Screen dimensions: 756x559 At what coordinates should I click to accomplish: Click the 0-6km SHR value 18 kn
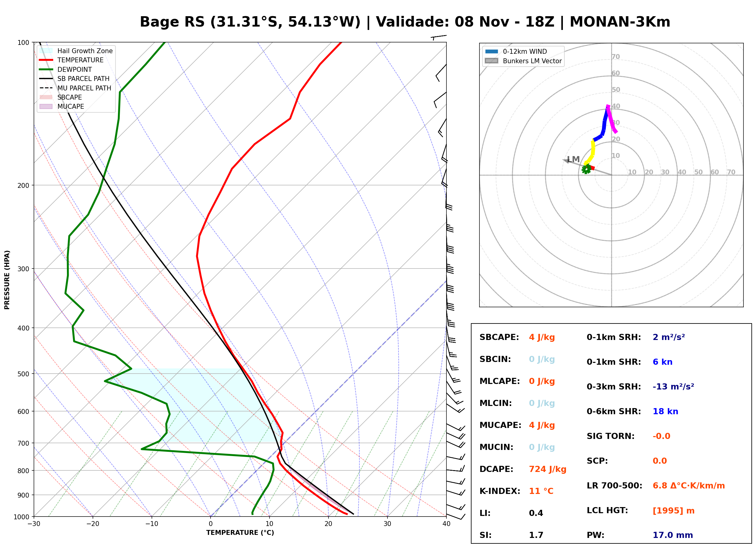click(x=665, y=411)
